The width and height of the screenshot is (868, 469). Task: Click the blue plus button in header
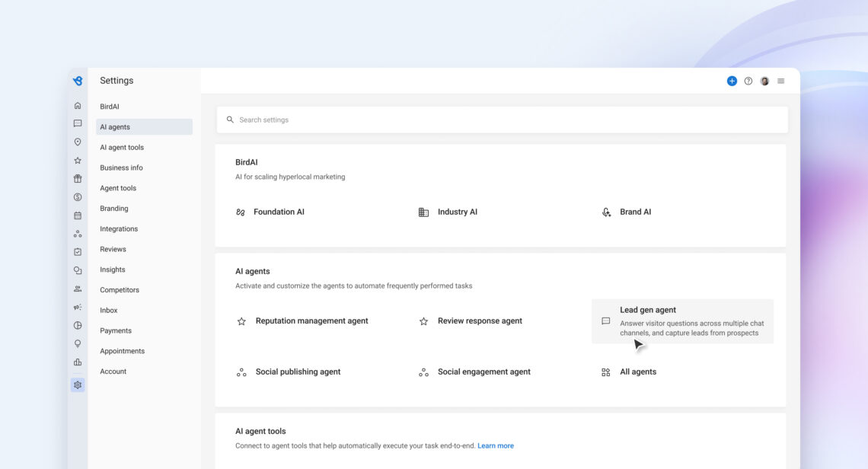[732, 81]
